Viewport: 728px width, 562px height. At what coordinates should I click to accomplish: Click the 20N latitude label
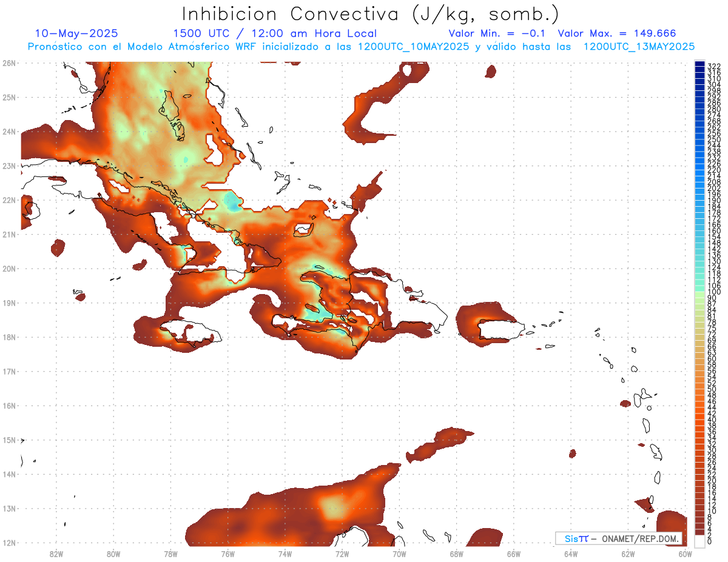point(8,269)
